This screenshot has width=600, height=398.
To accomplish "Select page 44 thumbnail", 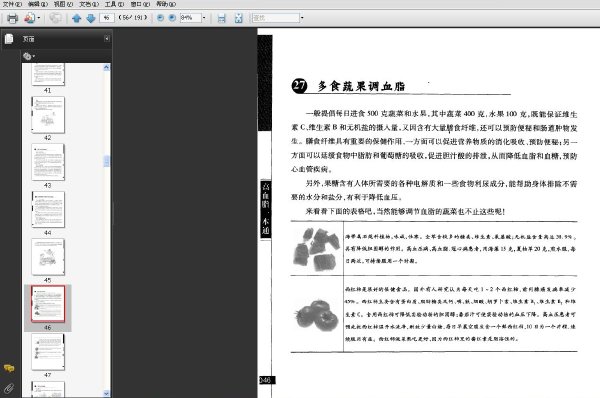I will point(48,210).
